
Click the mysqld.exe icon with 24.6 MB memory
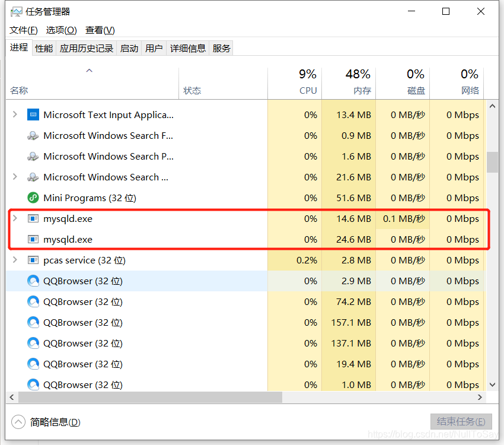tap(33, 239)
